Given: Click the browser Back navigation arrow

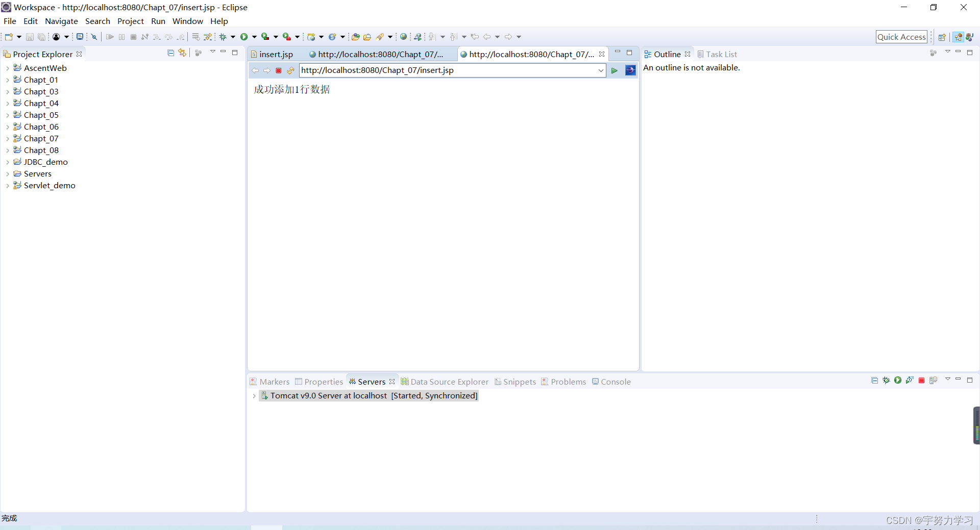Looking at the screenshot, I should (256, 70).
